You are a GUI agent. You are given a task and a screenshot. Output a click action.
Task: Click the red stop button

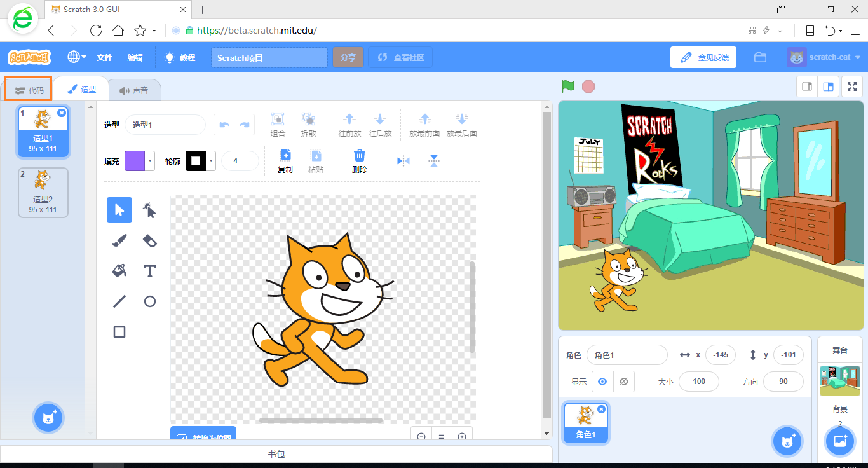click(588, 86)
